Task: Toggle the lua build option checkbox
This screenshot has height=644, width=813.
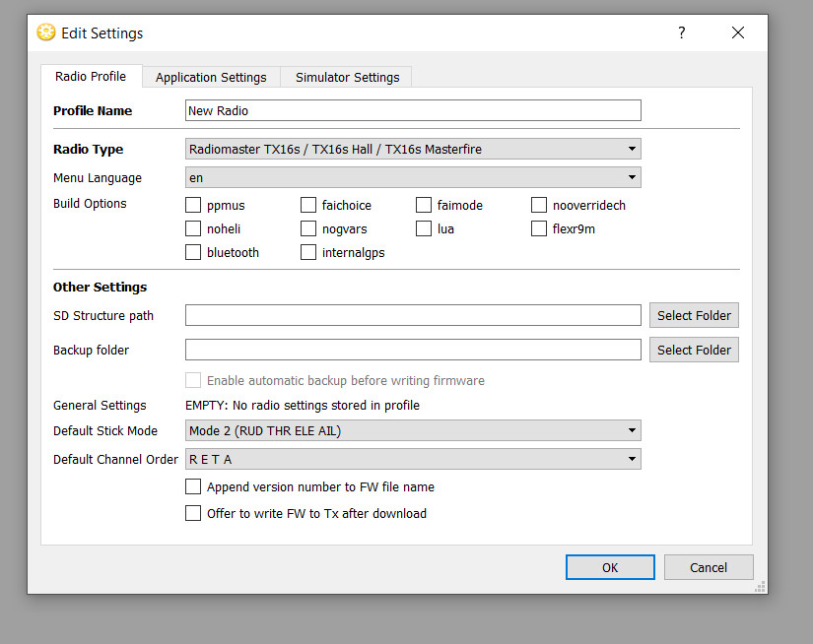Action: 424,229
